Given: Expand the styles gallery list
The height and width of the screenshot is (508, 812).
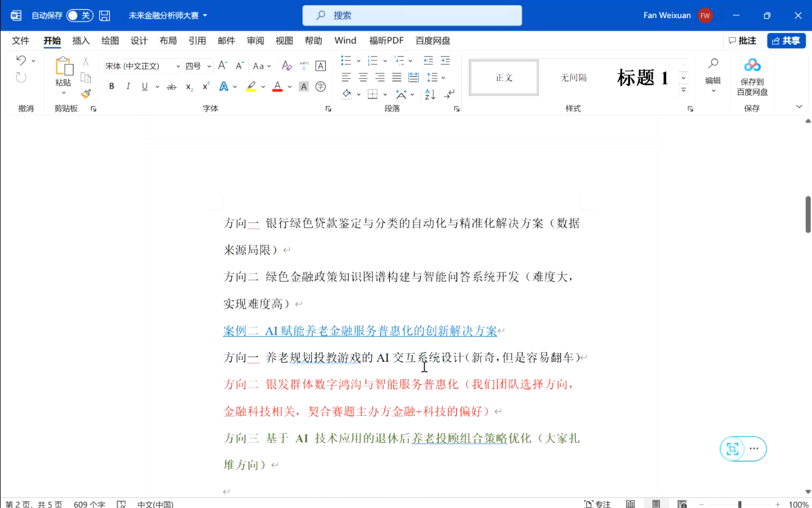Looking at the screenshot, I should coord(683,90).
